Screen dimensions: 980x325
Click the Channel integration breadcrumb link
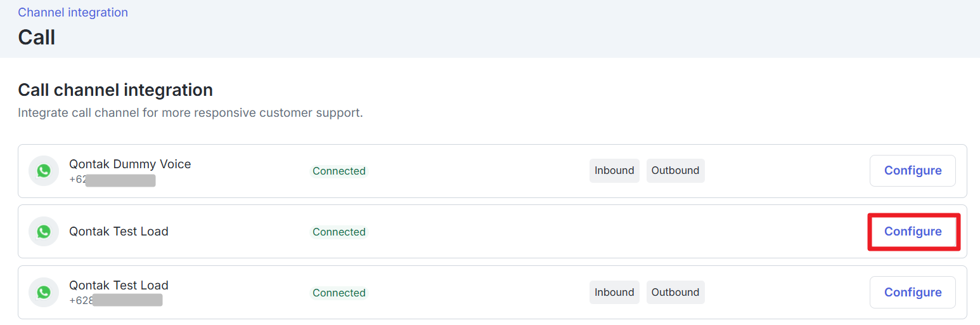coord(73,13)
